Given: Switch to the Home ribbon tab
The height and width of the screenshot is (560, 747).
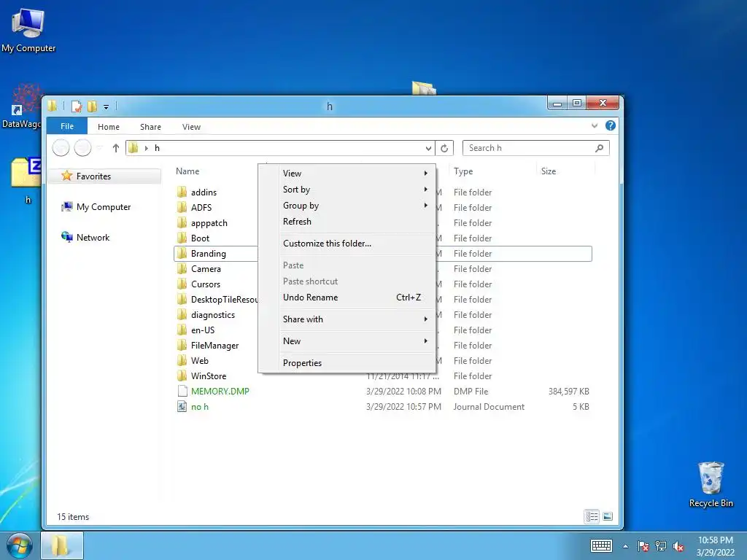Looking at the screenshot, I should point(109,127).
